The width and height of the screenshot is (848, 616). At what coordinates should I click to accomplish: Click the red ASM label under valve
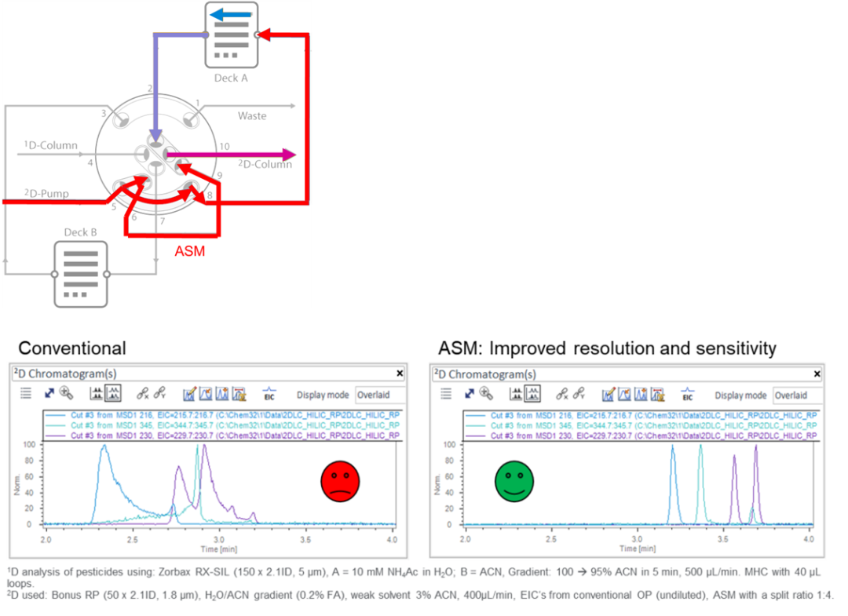point(190,251)
